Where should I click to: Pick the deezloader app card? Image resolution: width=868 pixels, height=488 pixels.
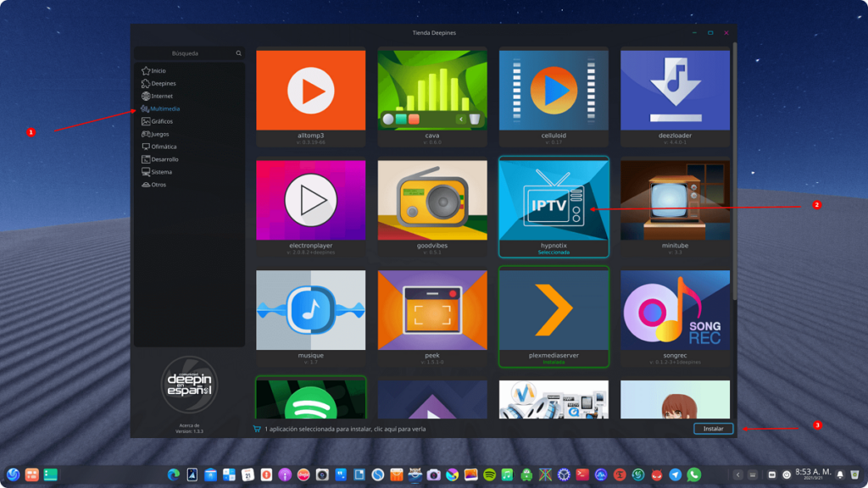[x=676, y=97]
